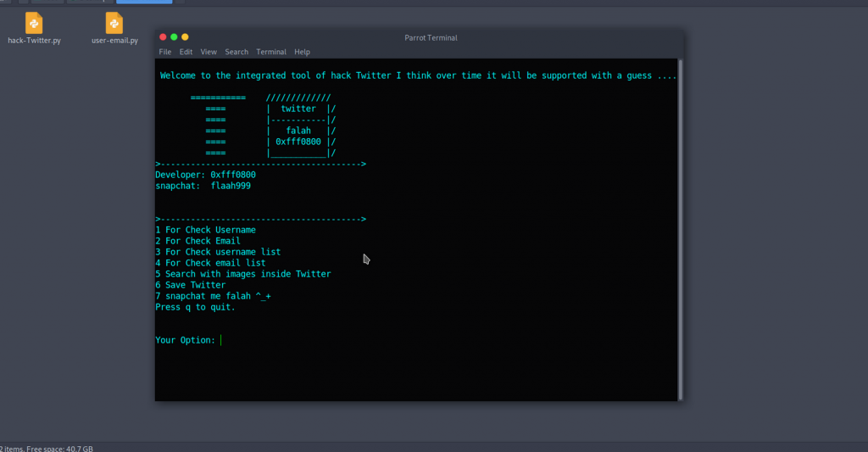This screenshot has height=452, width=868.
Task: Open the Help menu in Parrot Terminal
Action: pyautogui.click(x=302, y=52)
